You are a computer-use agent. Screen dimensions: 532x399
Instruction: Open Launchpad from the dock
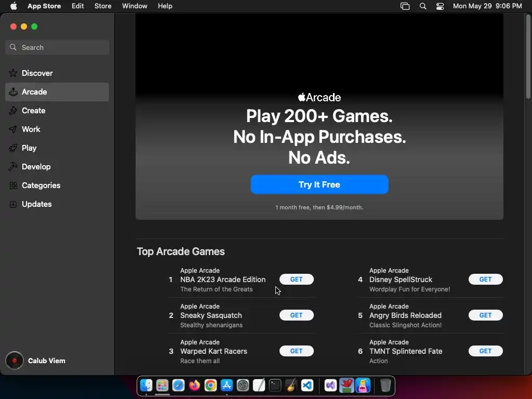coord(162,385)
